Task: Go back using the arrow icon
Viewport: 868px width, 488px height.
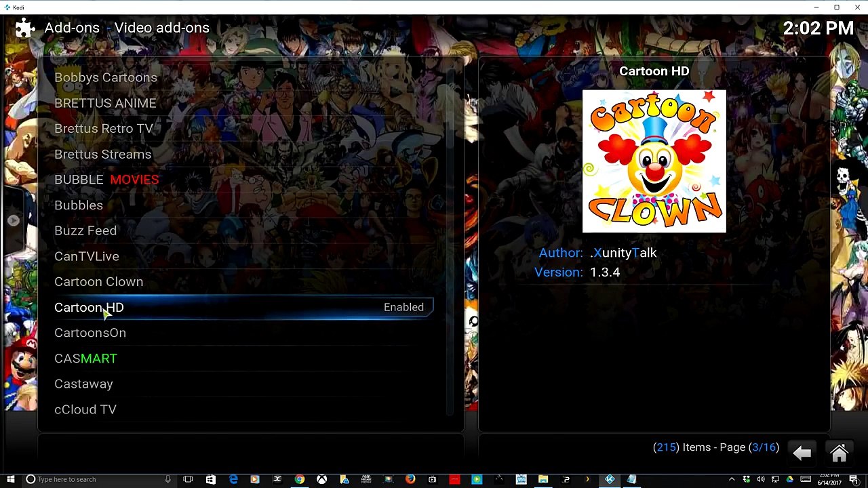Action: point(802,453)
